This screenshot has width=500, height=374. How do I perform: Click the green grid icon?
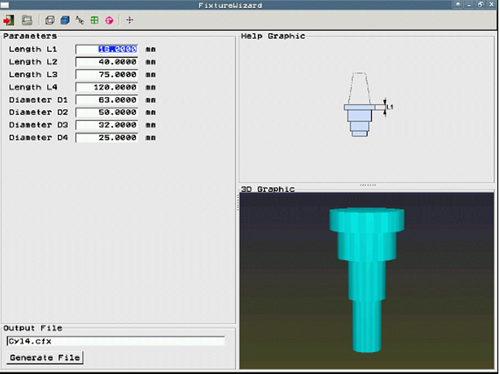point(95,20)
